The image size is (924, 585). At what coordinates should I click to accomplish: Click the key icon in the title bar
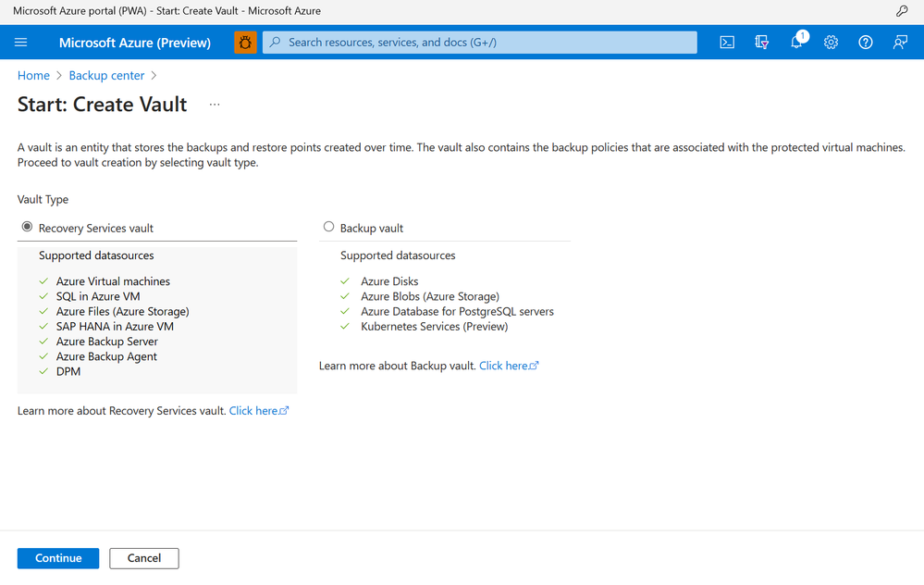coord(902,10)
